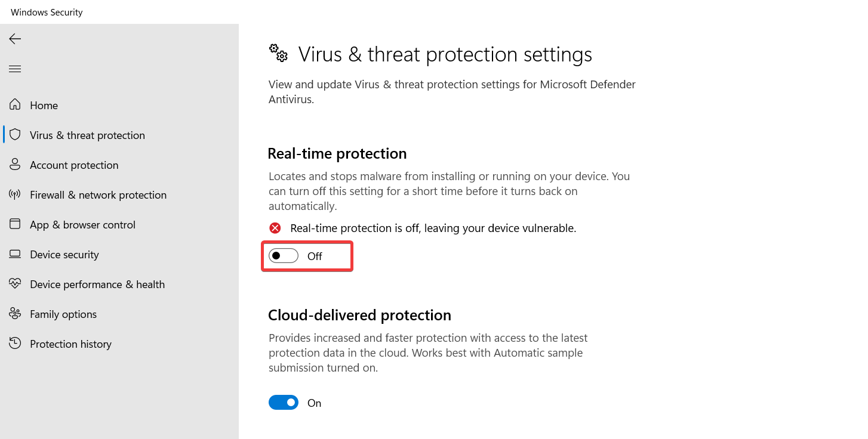Click the App & browser control window icon
The image size is (868, 439).
pyautogui.click(x=15, y=224)
